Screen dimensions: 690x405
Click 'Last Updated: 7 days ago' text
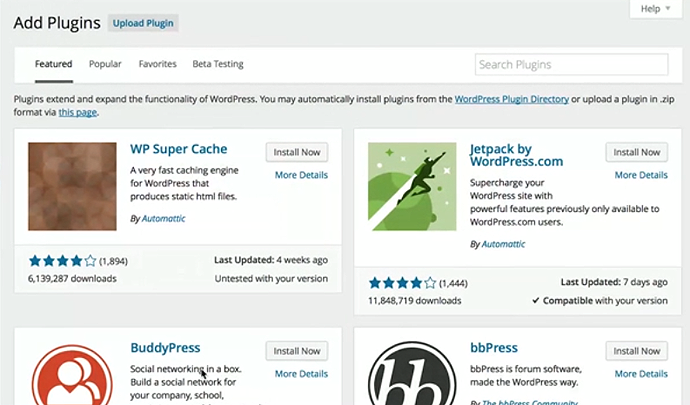point(614,282)
